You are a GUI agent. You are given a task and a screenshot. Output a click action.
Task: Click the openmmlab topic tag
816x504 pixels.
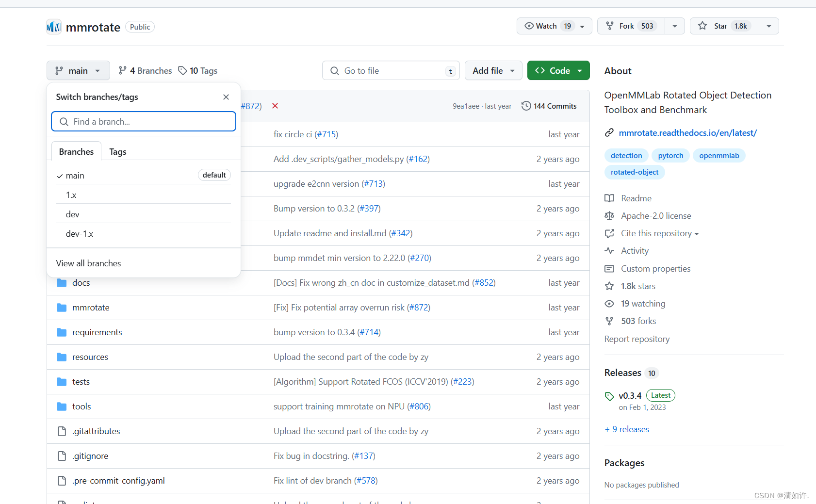coord(719,156)
